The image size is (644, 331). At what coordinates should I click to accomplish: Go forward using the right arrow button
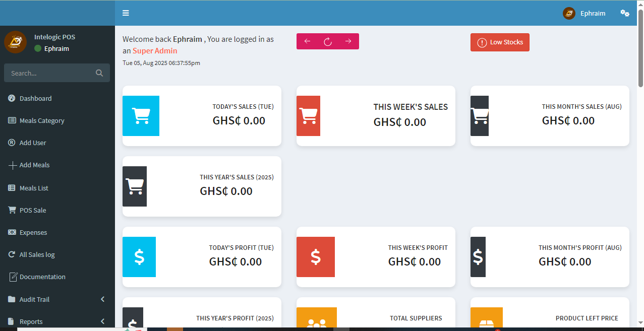coord(348,41)
